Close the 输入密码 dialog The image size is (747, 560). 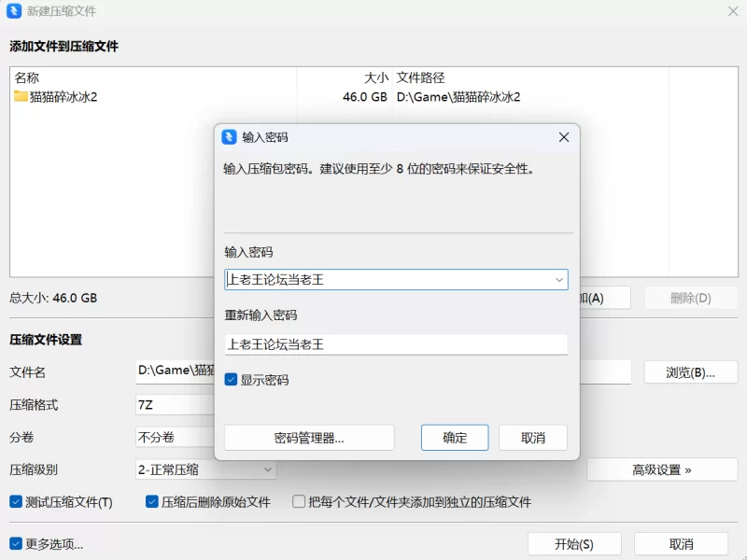[564, 137]
